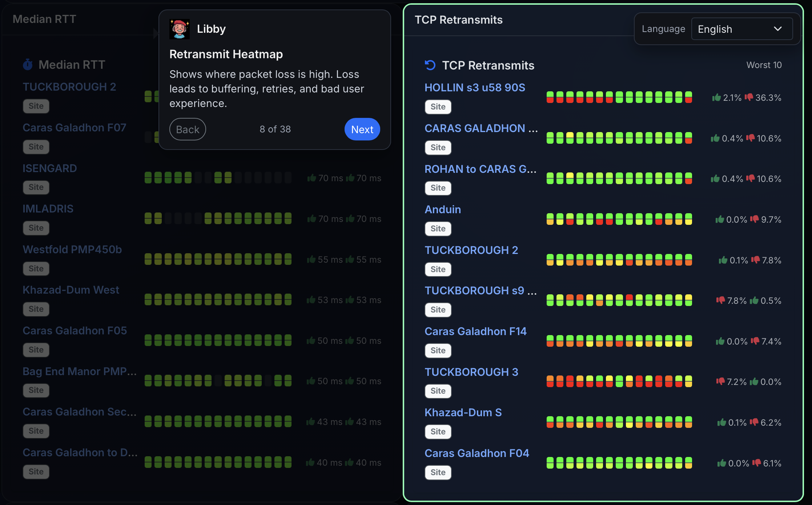Click Libby's avatar in the tour popup
The image size is (812, 505).
click(x=180, y=29)
